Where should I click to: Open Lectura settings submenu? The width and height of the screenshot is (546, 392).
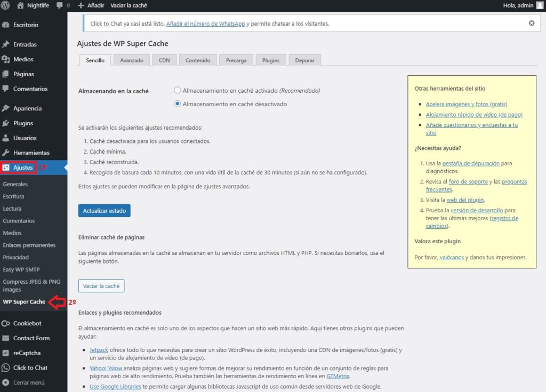click(12, 209)
